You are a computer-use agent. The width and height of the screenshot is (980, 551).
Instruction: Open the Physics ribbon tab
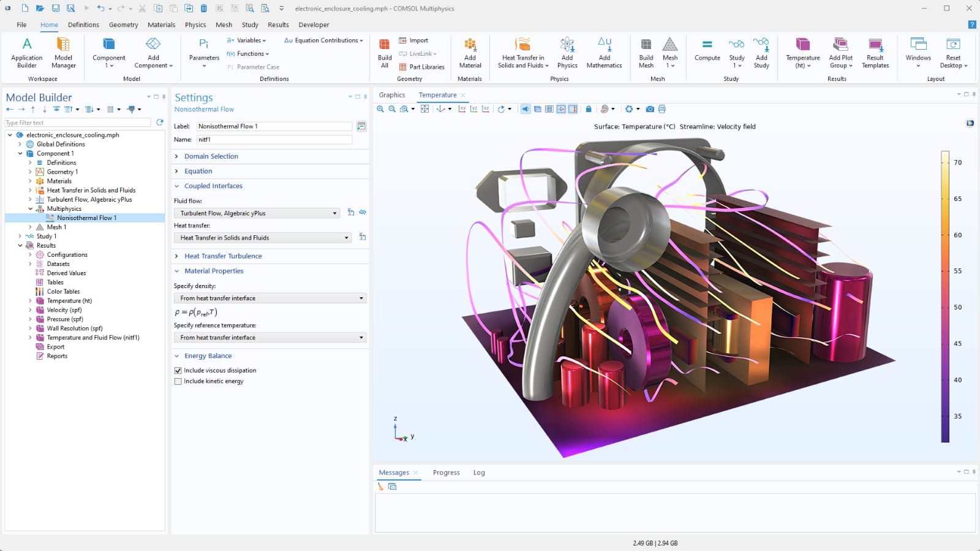click(x=195, y=25)
